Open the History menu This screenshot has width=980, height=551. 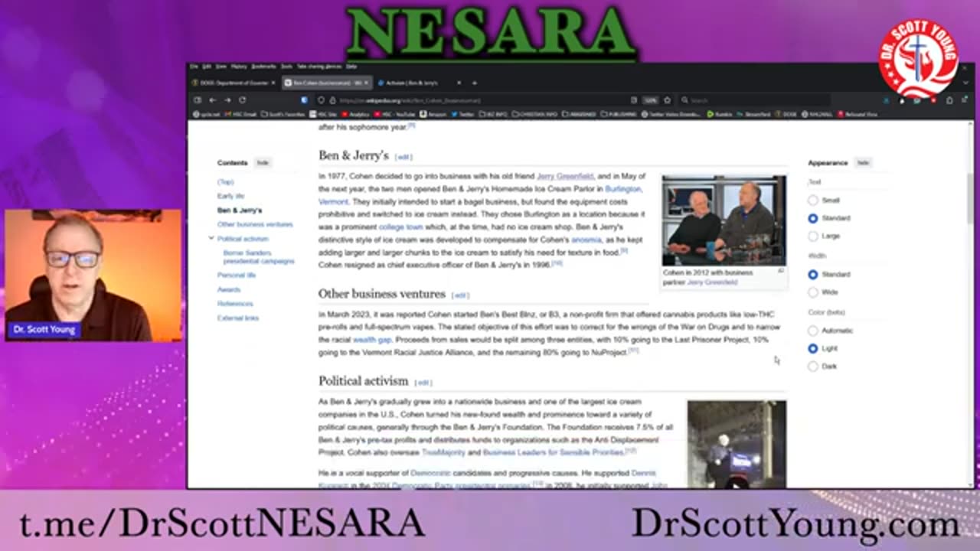(239, 67)
